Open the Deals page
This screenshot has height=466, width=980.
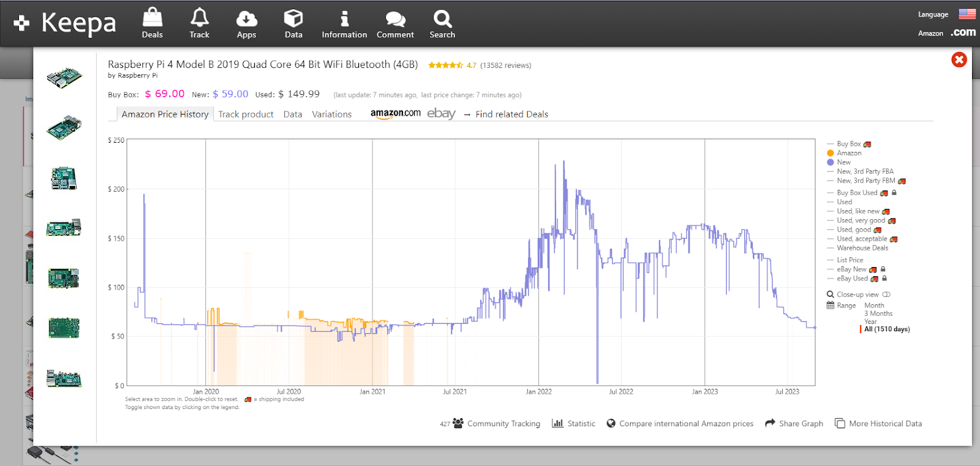click(x=153, y=23)
